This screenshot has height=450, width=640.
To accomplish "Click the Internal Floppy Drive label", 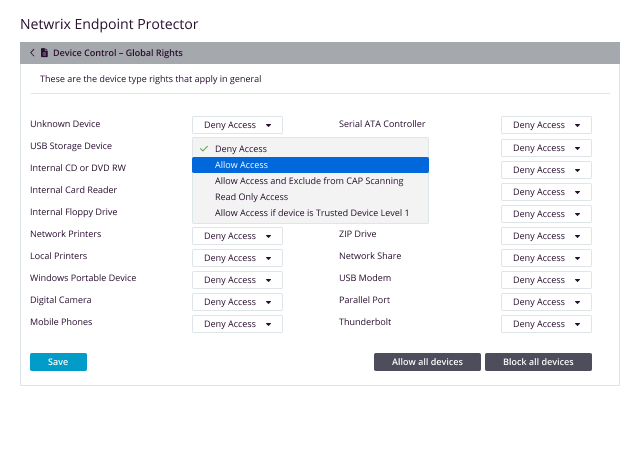I will (74, 212).
